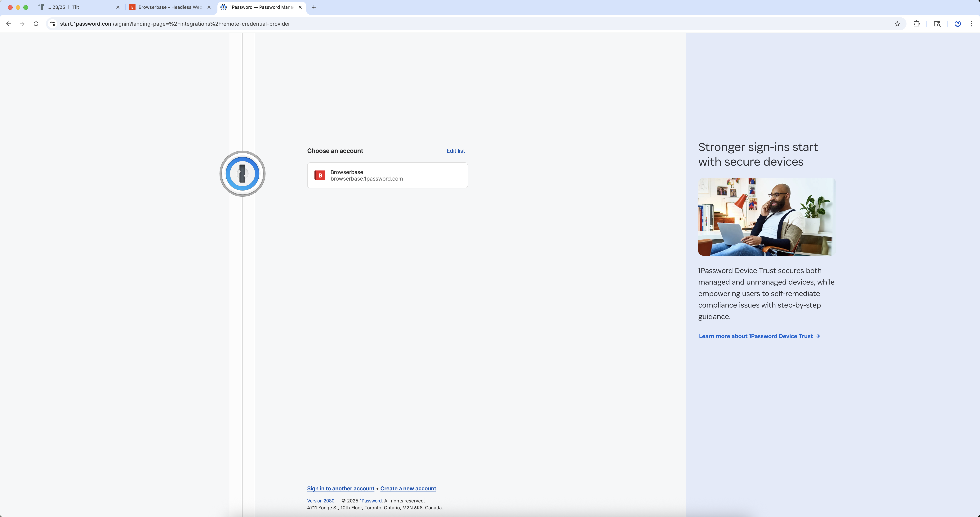
Task: Open the Extensions puzzle icon
Action: pyautogui.click(x=916, y=24)
